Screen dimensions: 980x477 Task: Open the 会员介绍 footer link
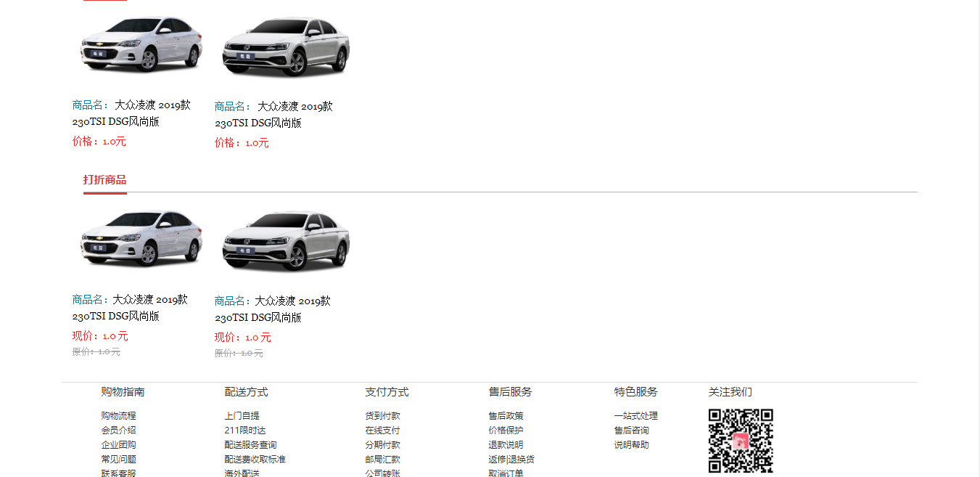[118, 431]
